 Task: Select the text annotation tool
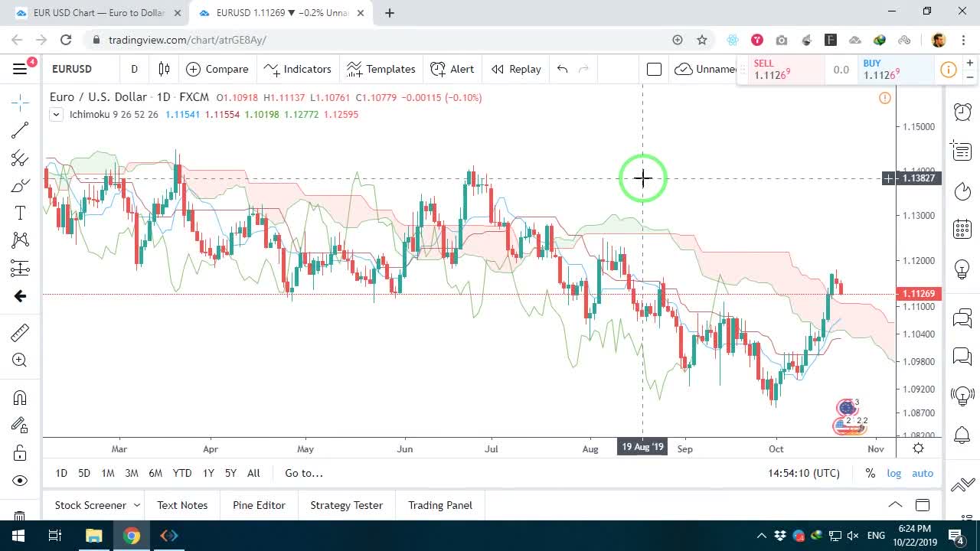click(x=20, y=214)
